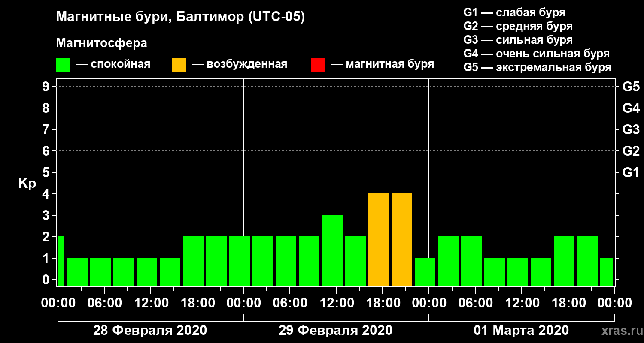Click the 'Kp' axis title
This screenshot has width=644, height=343.
(x=27, y=184)
